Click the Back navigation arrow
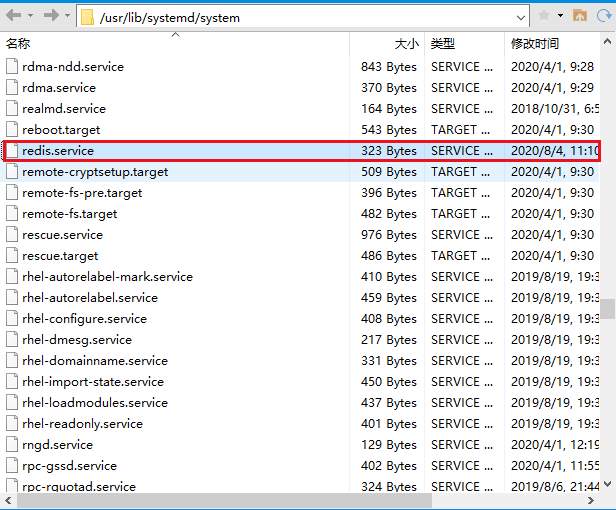The image size is (616, 510). [x=13, y=16]
